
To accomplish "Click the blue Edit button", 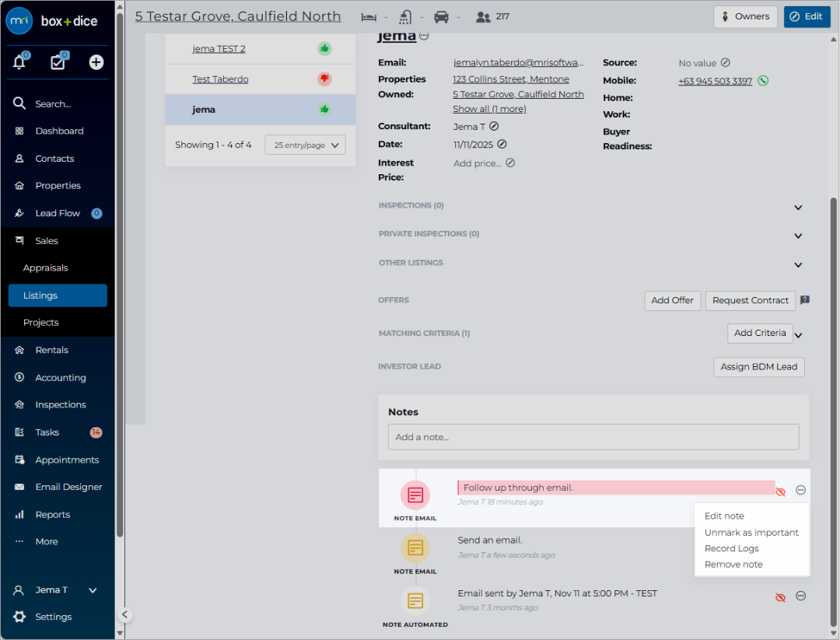I will 807,16.
